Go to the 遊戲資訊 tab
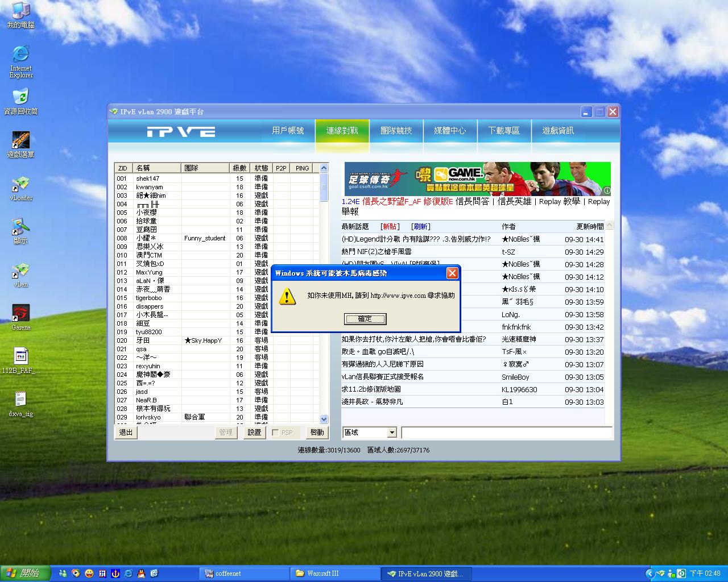728x582 pixels. tap(558, 131)
